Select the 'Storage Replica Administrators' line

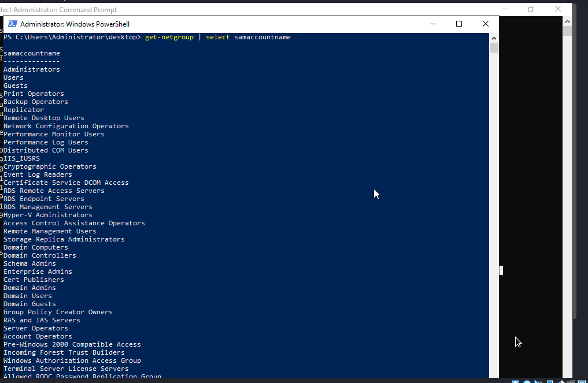tap(64, 240)
